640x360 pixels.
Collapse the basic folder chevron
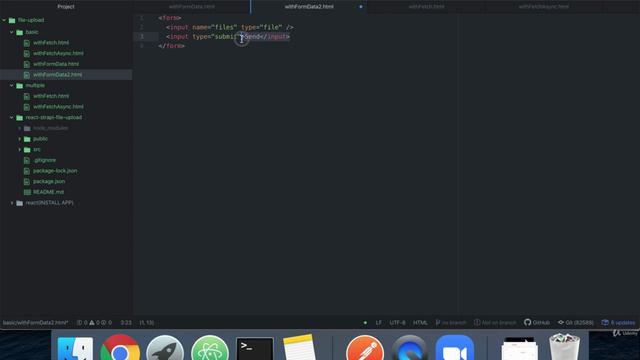(x=12, y=32)
